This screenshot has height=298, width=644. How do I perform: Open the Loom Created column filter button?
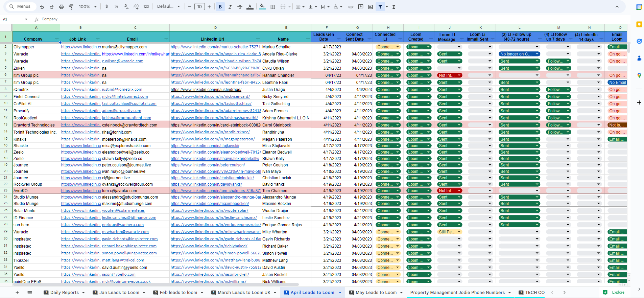pyautogui.click(x=431, y=39)
